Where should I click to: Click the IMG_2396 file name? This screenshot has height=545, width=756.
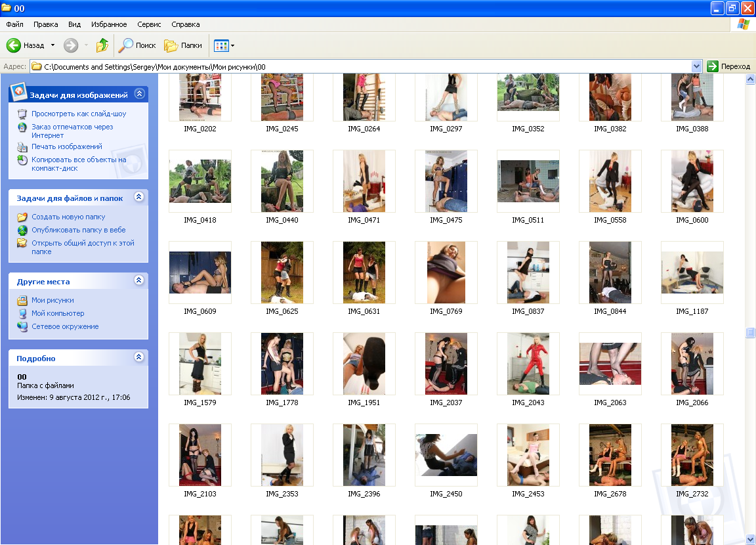point(364,494)
